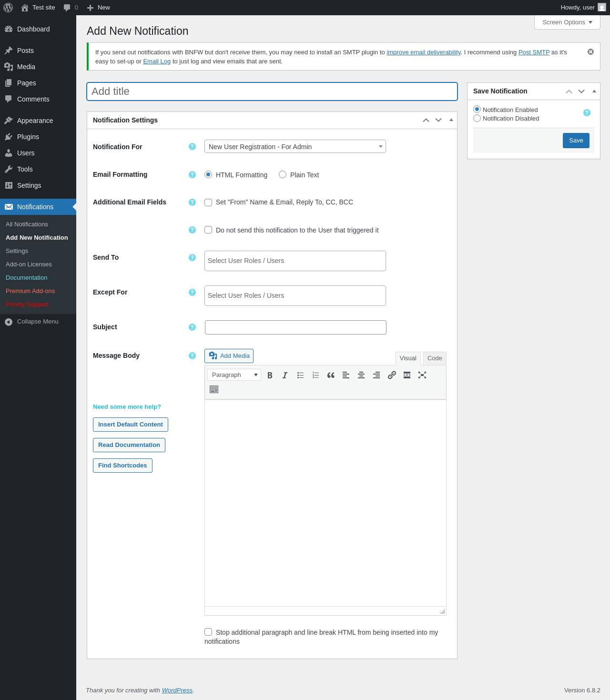Click the WordPress logo in admin bar
610x700 pixels.
click(8, 8)
